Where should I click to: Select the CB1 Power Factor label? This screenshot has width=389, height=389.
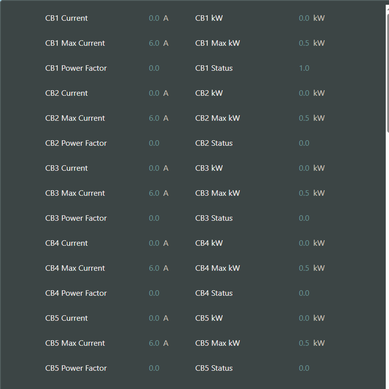(x=76, y=68)
